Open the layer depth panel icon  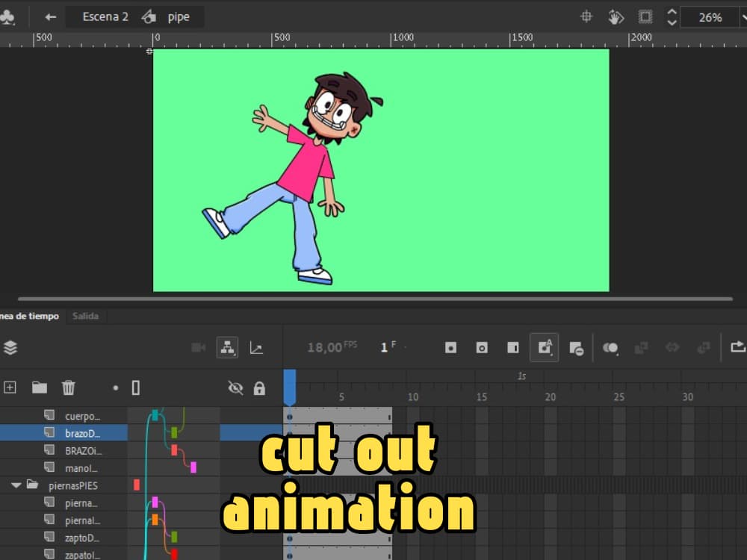10,348
